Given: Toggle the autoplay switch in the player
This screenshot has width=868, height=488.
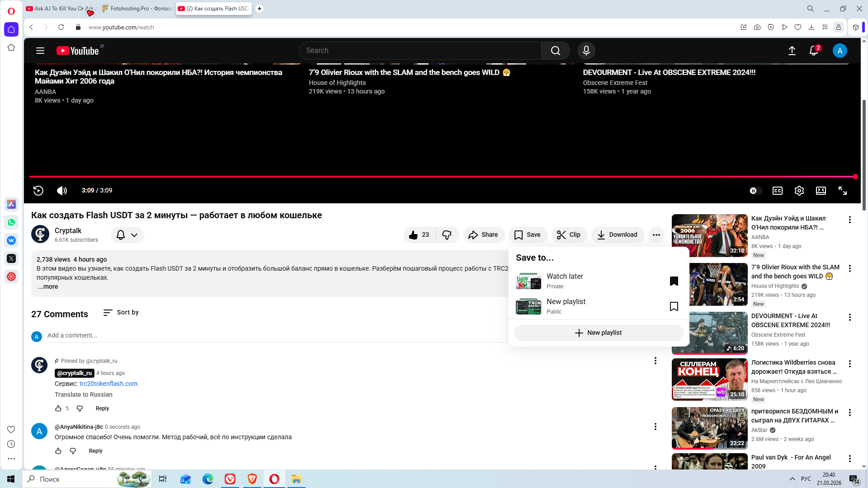Looking at the screenshot, I should (755, 191).
